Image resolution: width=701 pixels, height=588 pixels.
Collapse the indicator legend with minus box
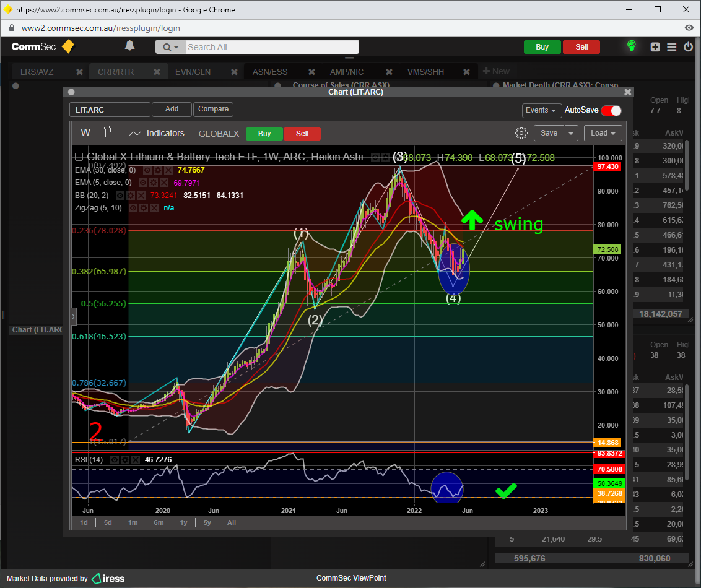pos(79,157)
